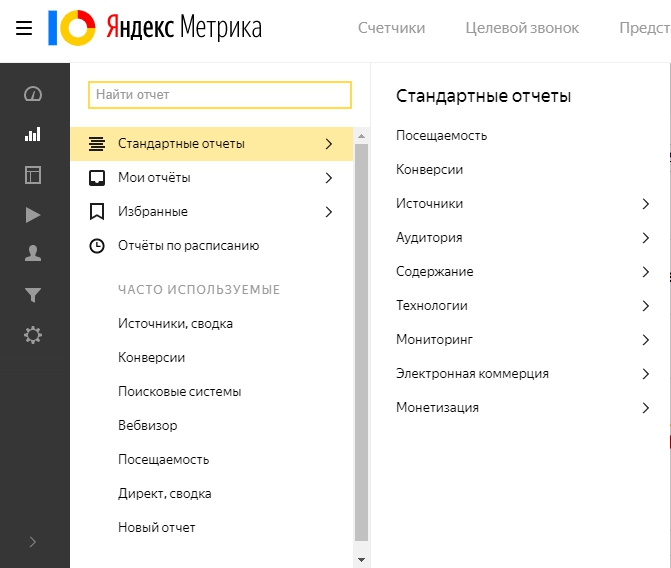Open the hamburger main menu

point(24,28)
